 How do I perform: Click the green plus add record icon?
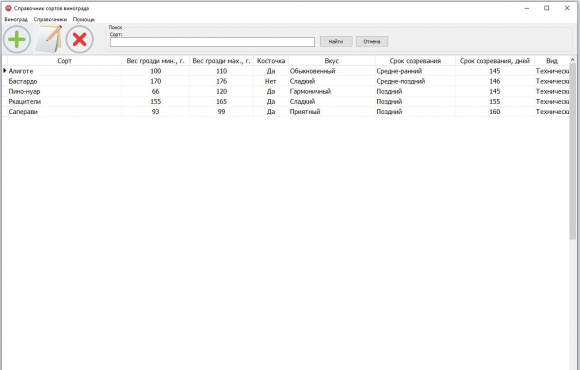pyautogui.click(x=17, y=39)
